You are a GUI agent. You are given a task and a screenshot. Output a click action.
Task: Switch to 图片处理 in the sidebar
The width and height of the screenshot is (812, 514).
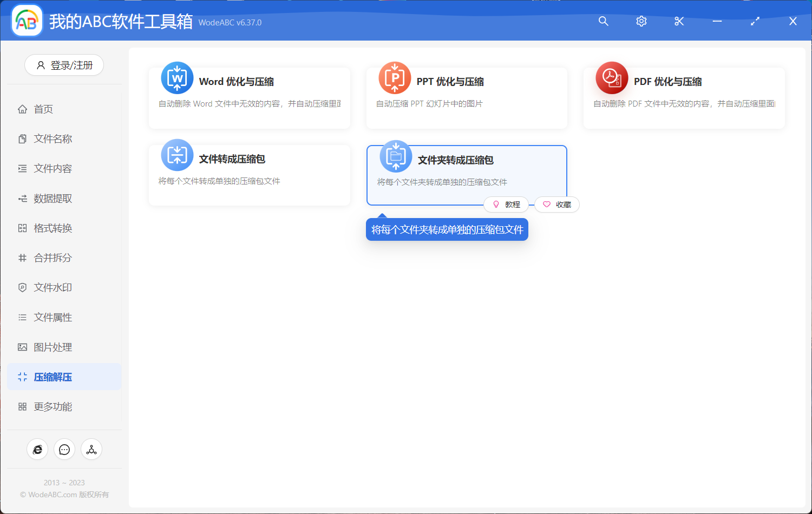(53, 347)
